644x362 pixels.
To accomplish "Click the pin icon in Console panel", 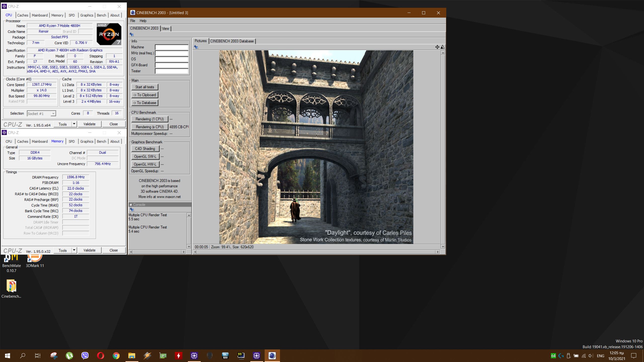I will [x=132, y=210].
